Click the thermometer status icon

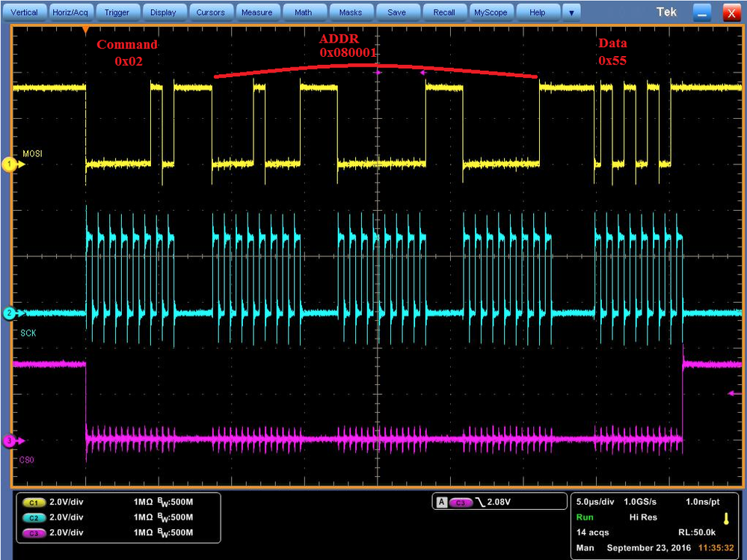(x=726, y=519)
